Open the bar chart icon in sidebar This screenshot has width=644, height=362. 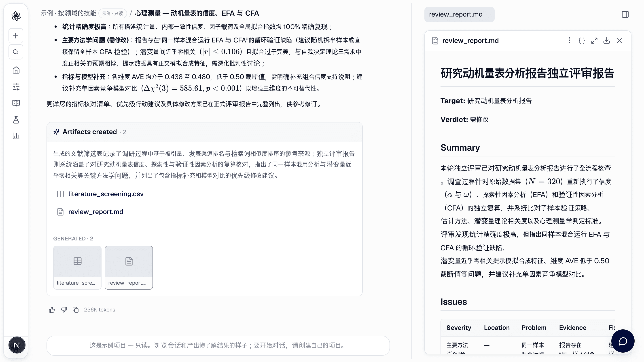pos(16,136)
